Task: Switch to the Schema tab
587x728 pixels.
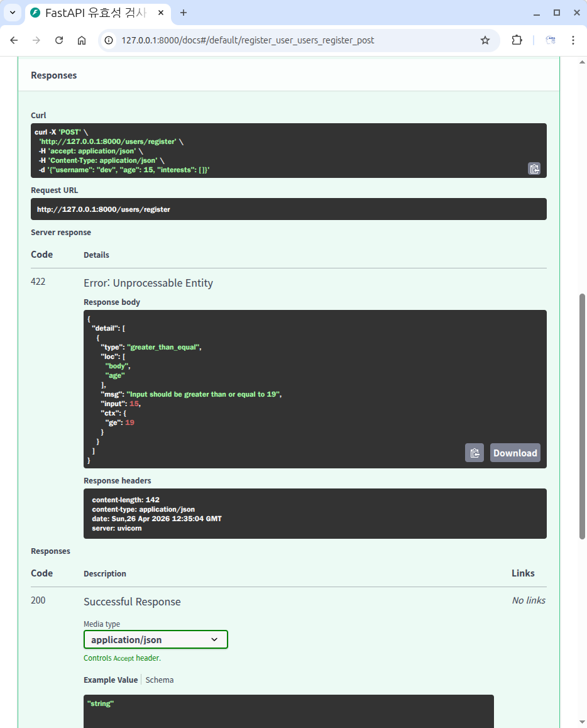Action: click(160, 680)
